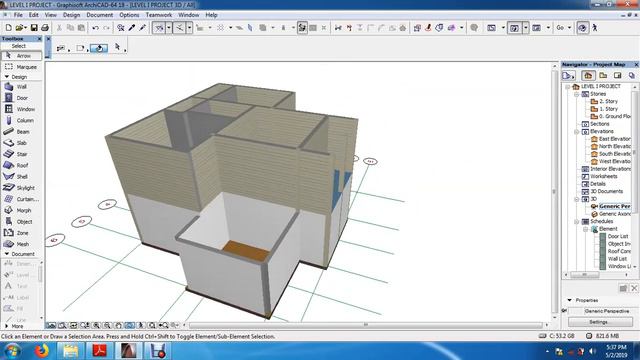640x360 pixels.
Task: Undo the last action
Action: [x=96, y=28]
